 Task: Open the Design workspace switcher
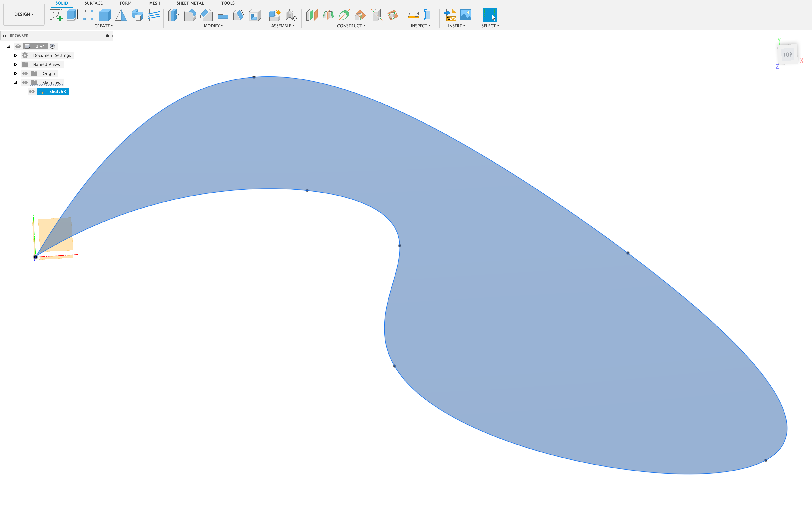pos(24,14)
